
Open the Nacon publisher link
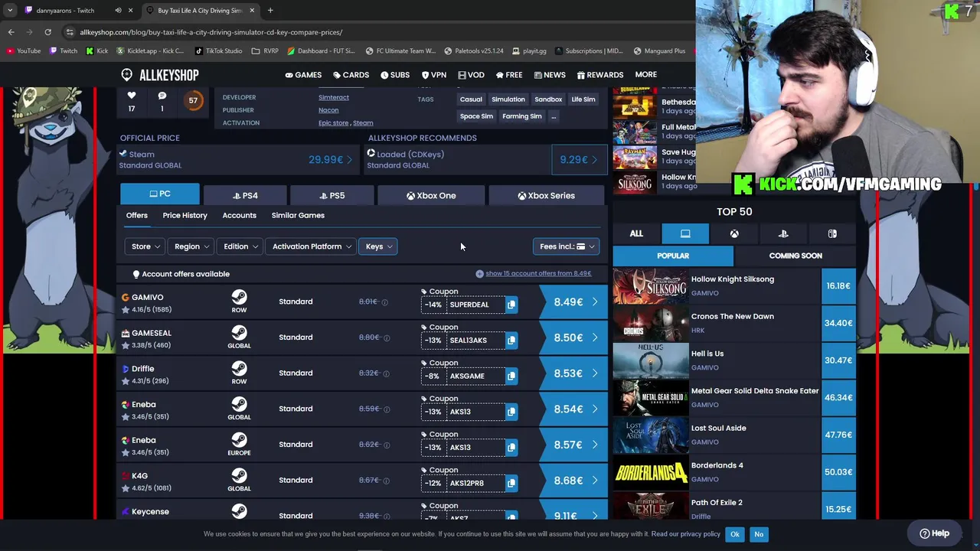click(328, 110)
